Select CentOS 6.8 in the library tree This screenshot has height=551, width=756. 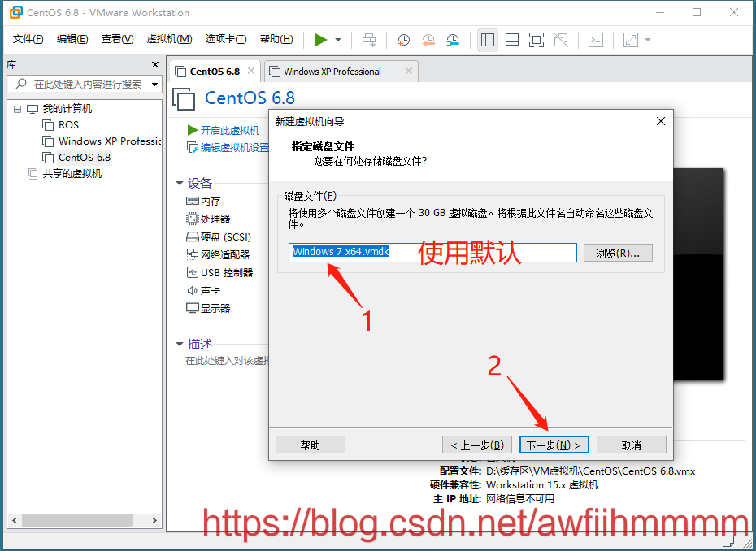85,158
